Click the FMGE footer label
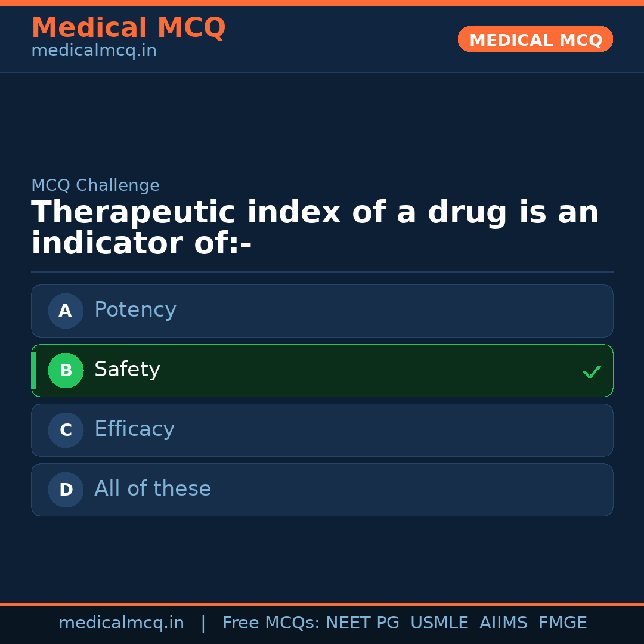 [562, 623]
